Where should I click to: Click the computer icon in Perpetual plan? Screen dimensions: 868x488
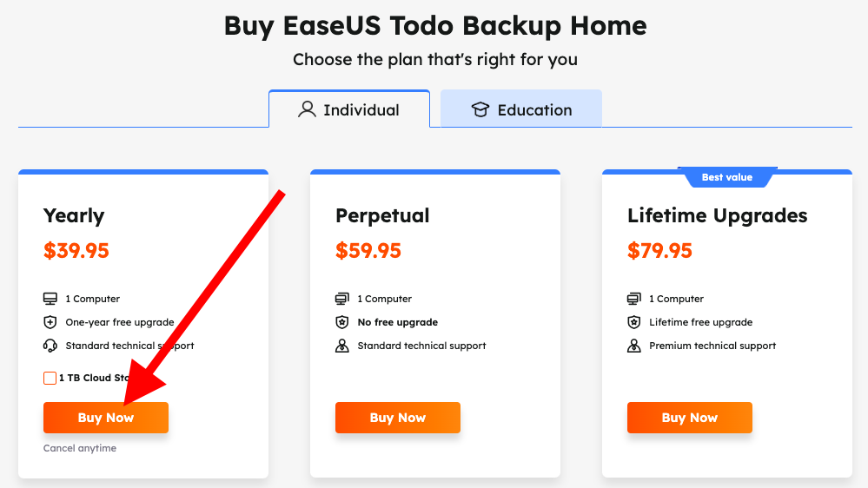342,299
